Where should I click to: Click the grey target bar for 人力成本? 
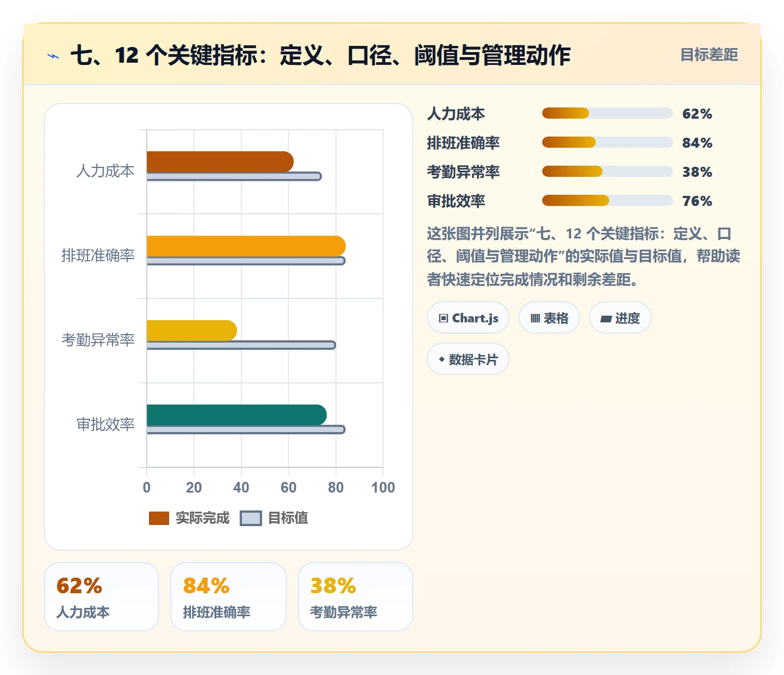[234, 176]
